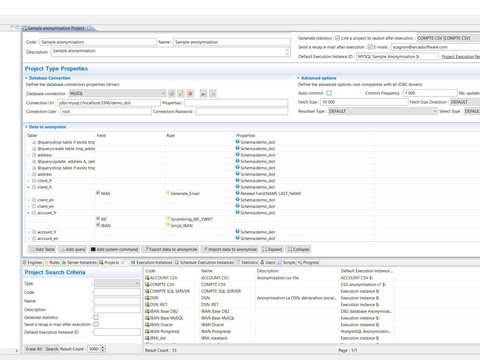Open the Schedule Execution Instances tab

point(204,262)
